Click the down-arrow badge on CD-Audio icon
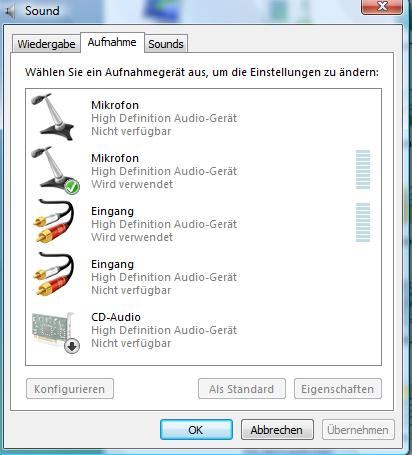The image size is (412, 455). (72, 346)
